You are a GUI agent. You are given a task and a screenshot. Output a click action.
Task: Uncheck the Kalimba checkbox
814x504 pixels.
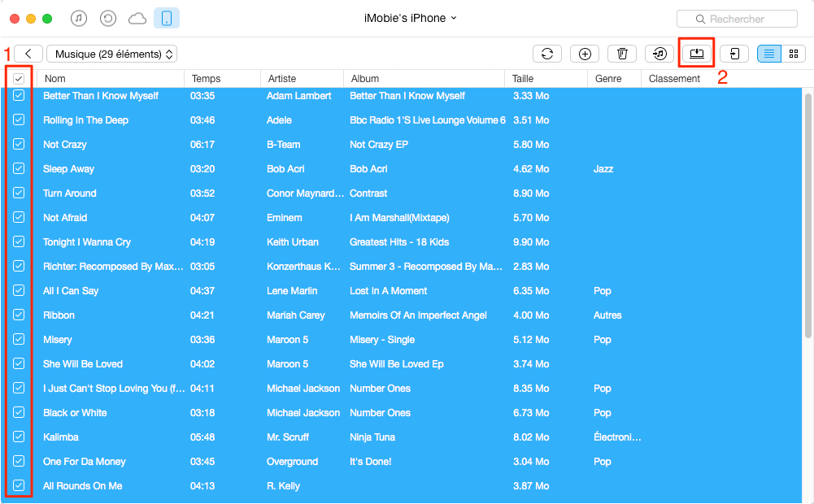click(19, 437)
